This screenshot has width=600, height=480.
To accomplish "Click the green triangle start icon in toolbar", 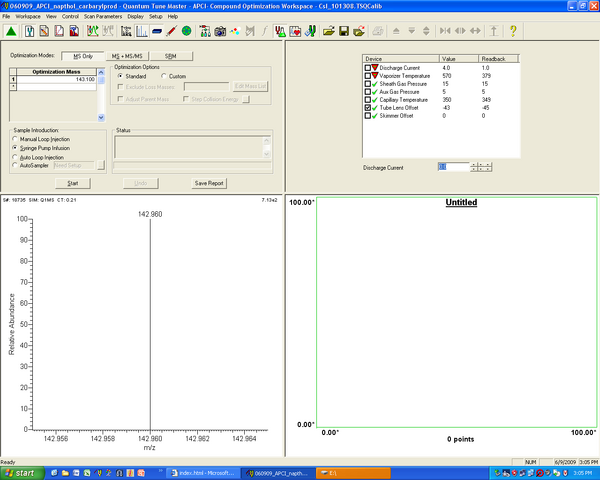I will tap(10, 31).
